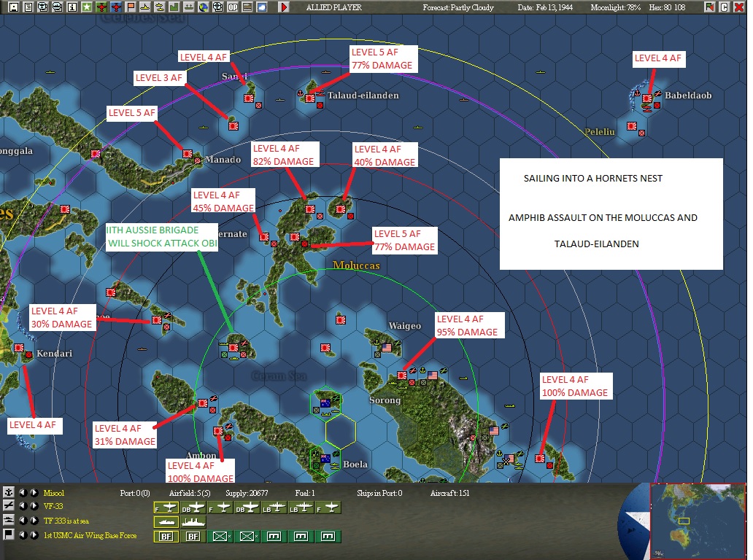Select the Japanese base flag at Babeldaob

[x=647, y=98]
